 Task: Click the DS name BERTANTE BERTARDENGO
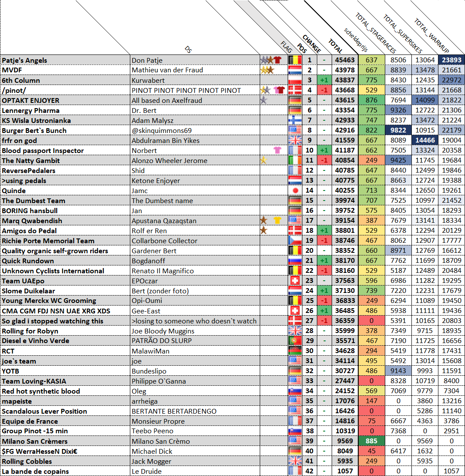click(x=174, y=411)
